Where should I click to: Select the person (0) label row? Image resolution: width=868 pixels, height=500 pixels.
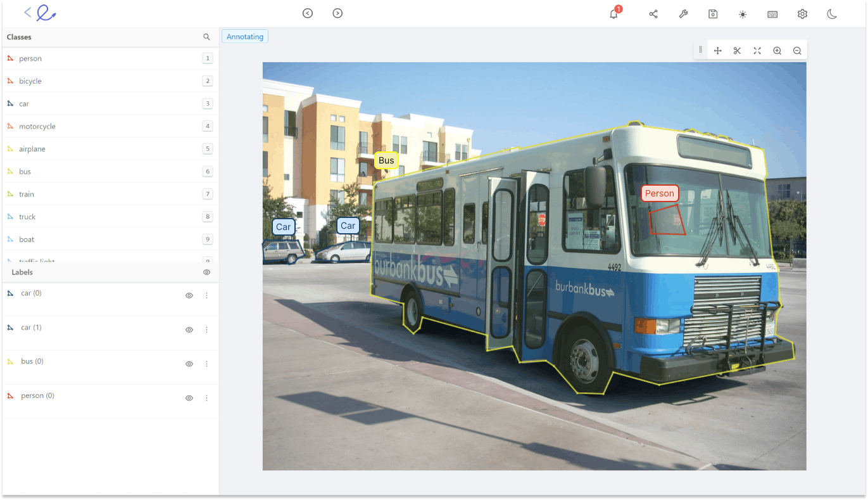click(111, 402)
